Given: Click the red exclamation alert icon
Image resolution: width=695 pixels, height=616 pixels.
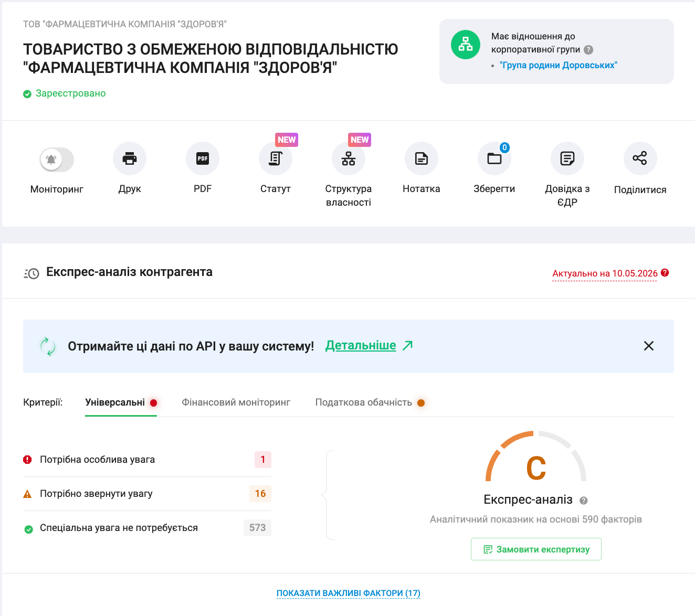Looking at the screenshot, I should pos(28,460).
